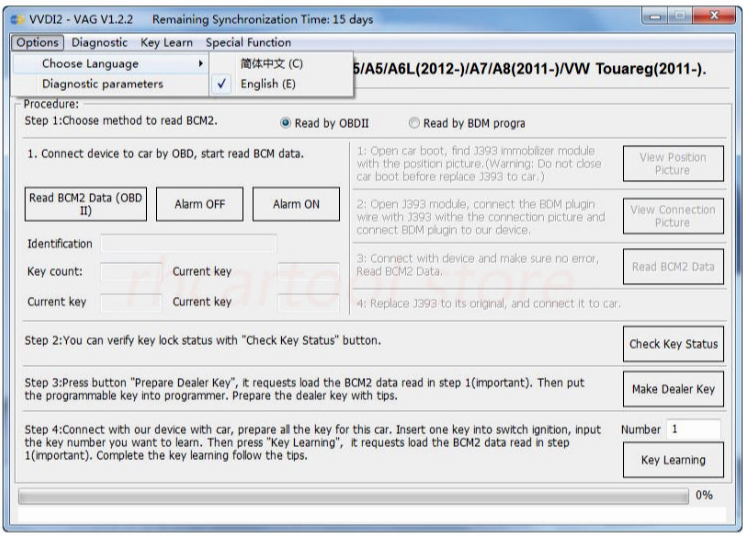Screen dimensions: 743x536
Task: Click the Key Learning button
Action: pyautogui.click(x=673, y=460)
